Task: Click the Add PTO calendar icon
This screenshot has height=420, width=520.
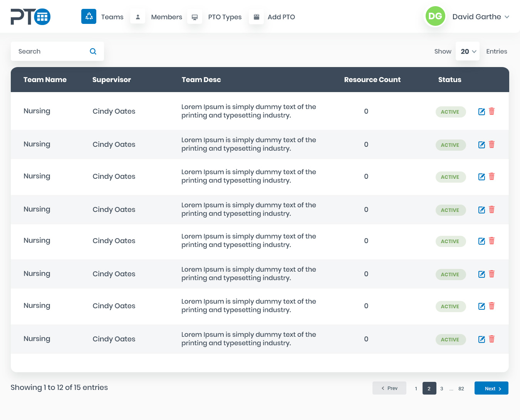Action: pos(256,17)
